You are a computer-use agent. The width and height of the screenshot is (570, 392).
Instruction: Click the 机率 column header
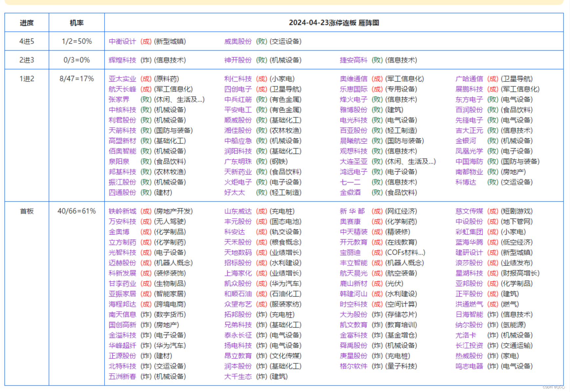77,23
